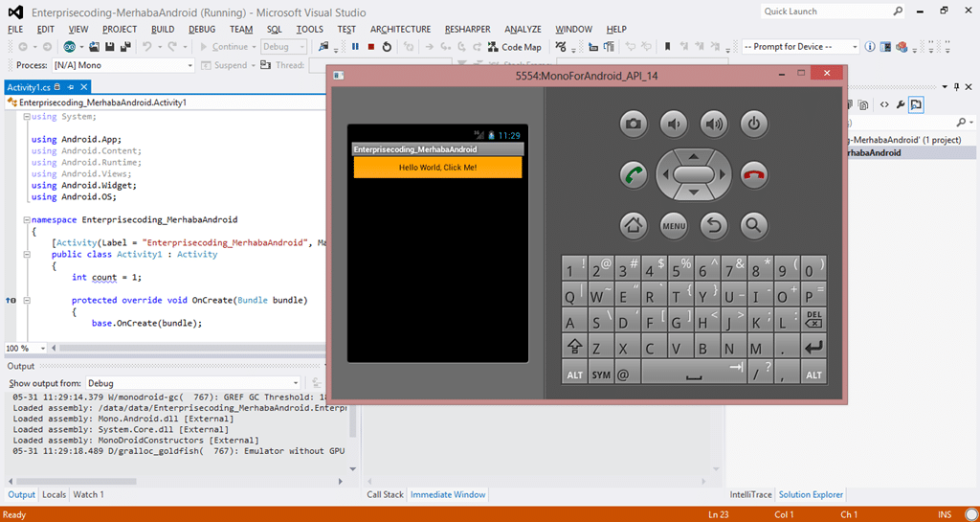Switch to the Locals tab
The height and width of the screenshot is (522, 980).
54,494
